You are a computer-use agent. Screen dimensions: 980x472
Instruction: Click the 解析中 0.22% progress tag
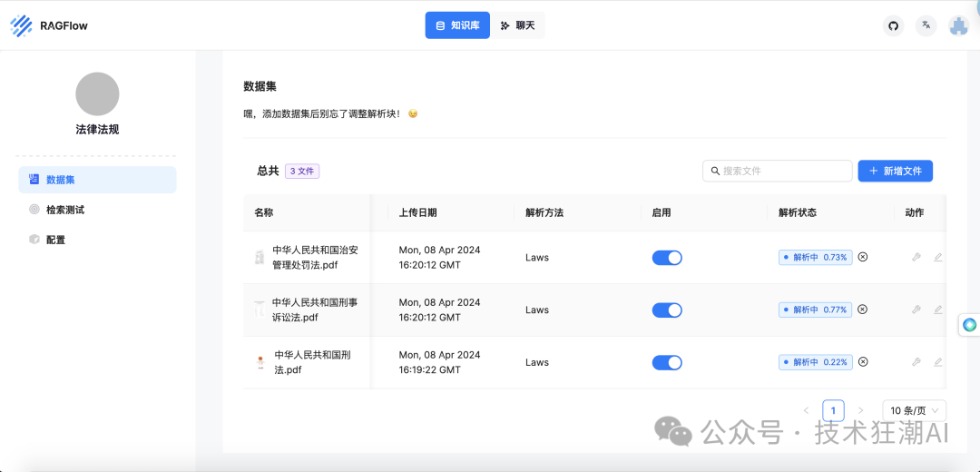click(x=814, y=362)
